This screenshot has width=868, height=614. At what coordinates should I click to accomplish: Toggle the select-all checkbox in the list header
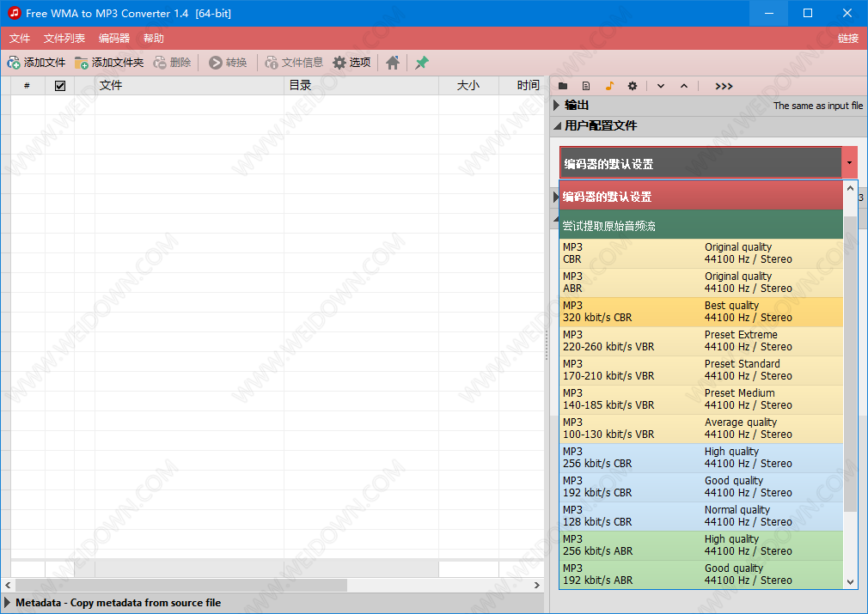pos(60,86)
